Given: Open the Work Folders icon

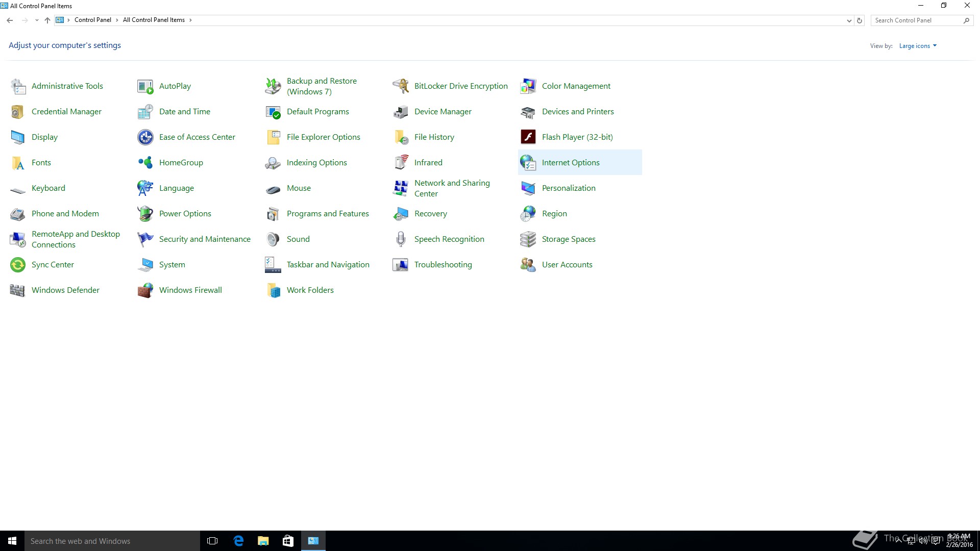Looking at the screenshot, I should [273, 290].
